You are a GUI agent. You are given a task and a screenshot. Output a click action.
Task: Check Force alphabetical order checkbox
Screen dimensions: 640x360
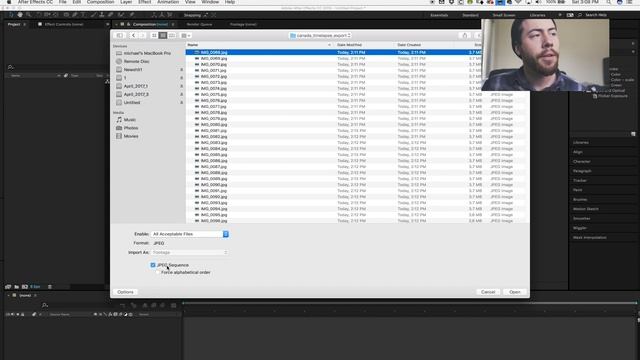point(158,272)
